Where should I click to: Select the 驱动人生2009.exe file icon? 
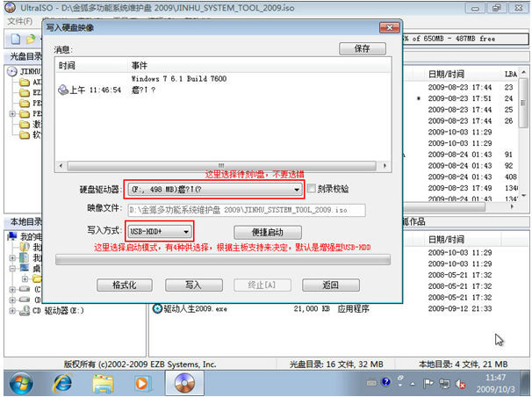(157, 308)
